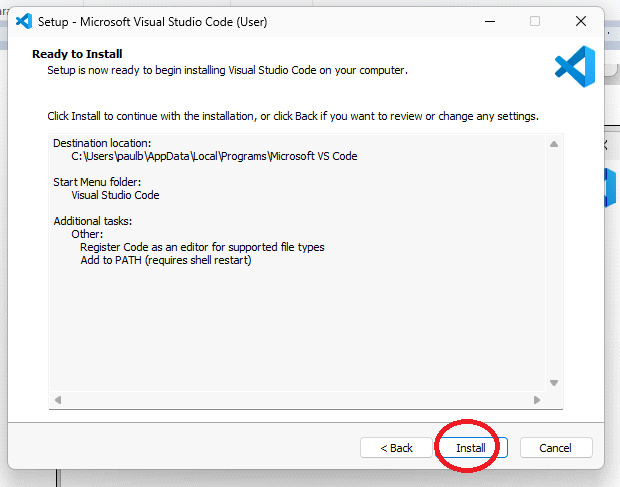Click the summary box scroll-up arrow

[x=553, y=145]
